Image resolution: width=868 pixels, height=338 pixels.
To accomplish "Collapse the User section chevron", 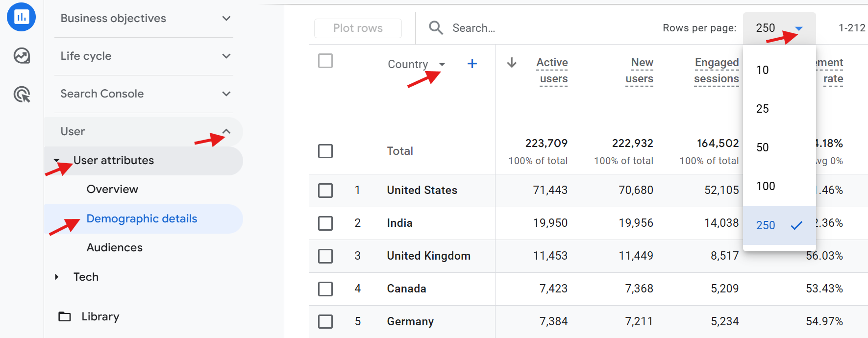I will [x=226, y=131].
